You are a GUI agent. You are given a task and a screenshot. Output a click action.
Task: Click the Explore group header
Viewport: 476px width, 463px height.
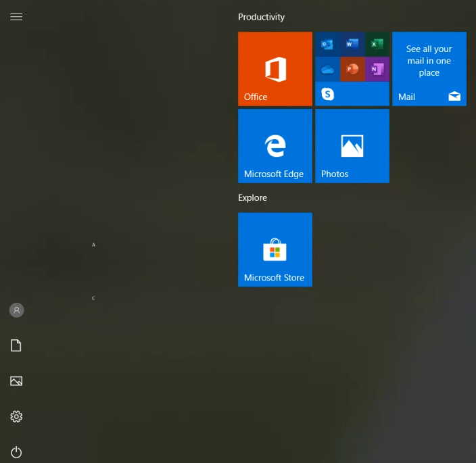coord(252,198)
